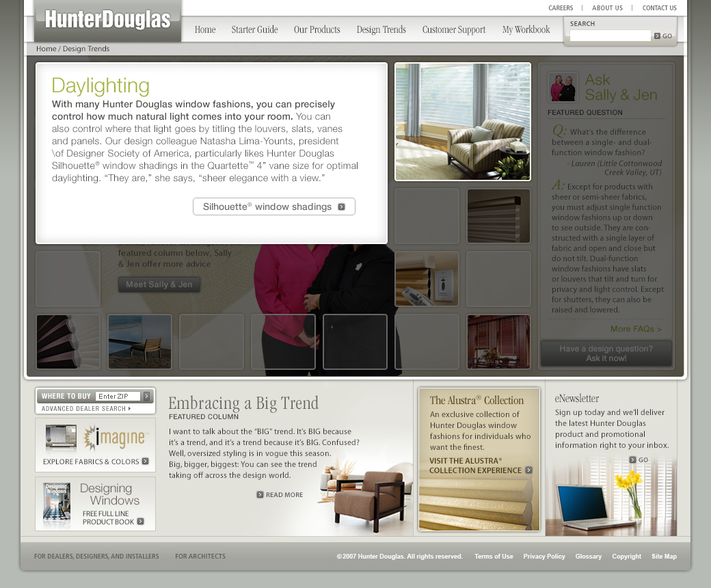This screenshot has height=588, width=711.
Task: Open the Contact Us link
Action: coord(659,8)
